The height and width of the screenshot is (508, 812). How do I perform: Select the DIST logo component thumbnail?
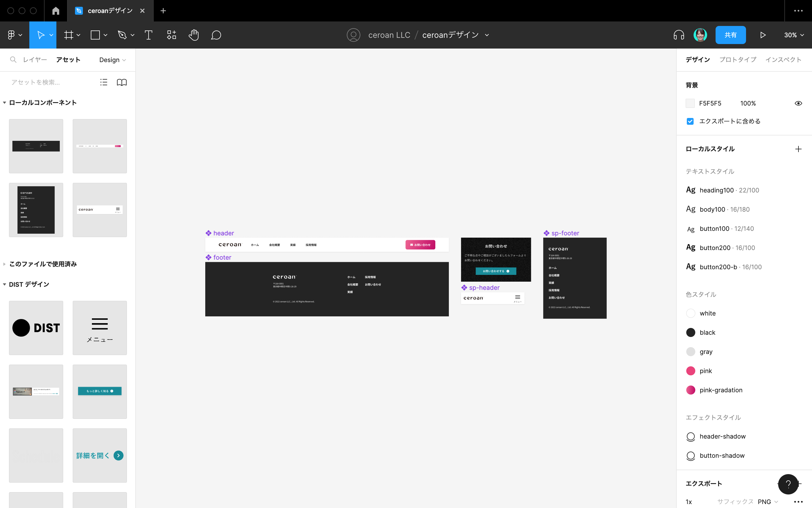tap(36, 328)
